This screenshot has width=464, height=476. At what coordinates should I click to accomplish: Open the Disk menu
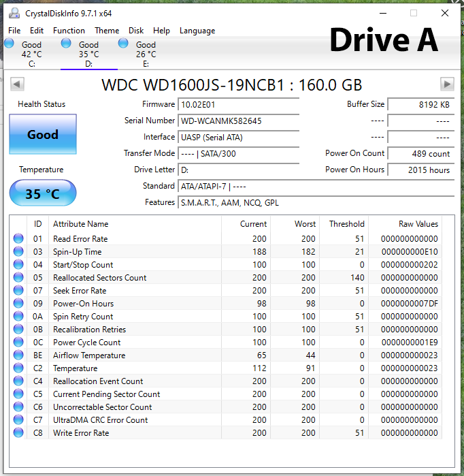136,31
